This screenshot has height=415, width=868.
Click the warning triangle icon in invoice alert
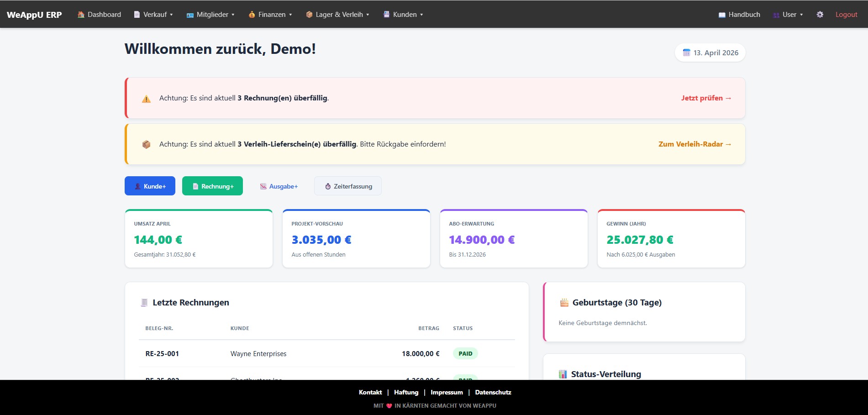(146, 99)
